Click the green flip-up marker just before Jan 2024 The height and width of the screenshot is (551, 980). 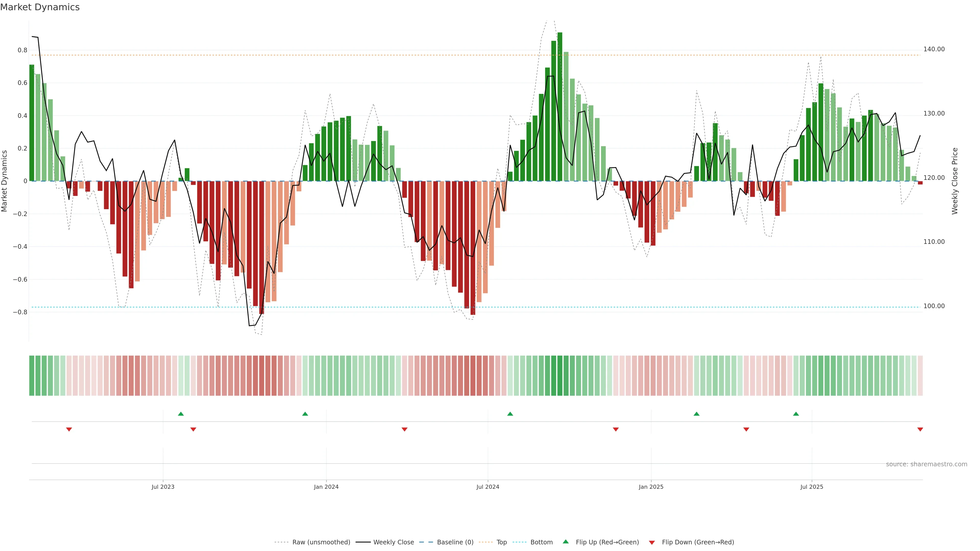click(305, 414)
